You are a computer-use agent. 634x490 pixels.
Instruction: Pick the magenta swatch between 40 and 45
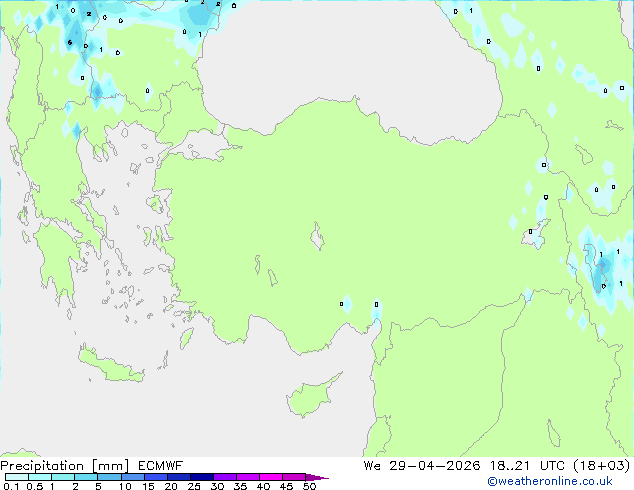[x=271, y=477]
